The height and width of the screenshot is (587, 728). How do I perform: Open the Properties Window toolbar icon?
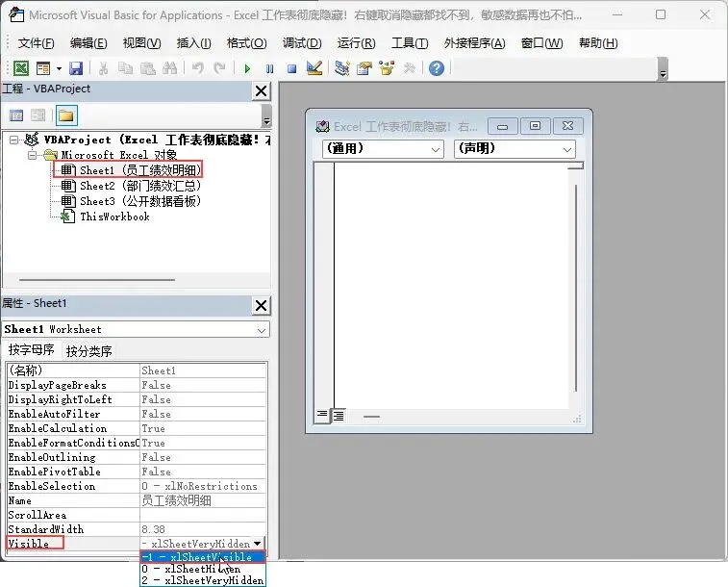(x=364, y=68)
